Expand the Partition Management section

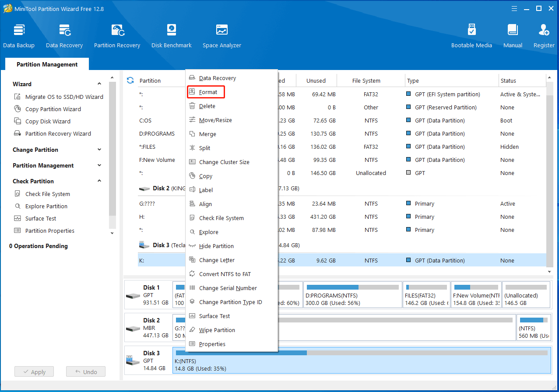99,165
